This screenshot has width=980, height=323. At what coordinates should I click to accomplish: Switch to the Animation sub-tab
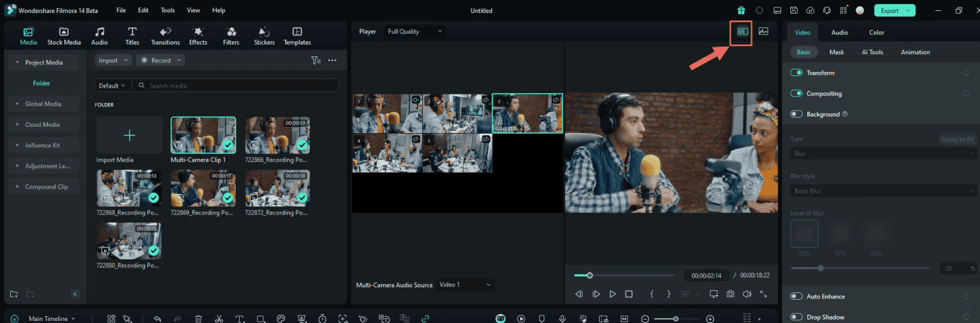pyautogui.click(x=916, y=52)
